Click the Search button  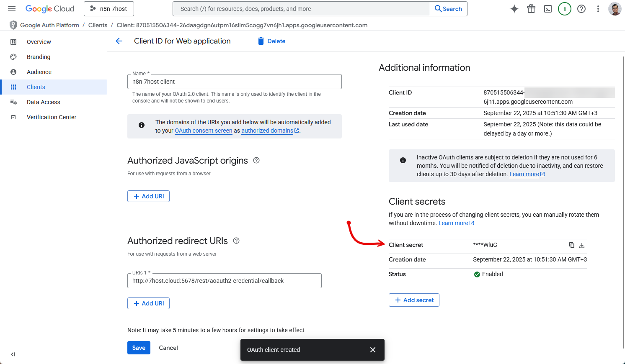(449, 9)
